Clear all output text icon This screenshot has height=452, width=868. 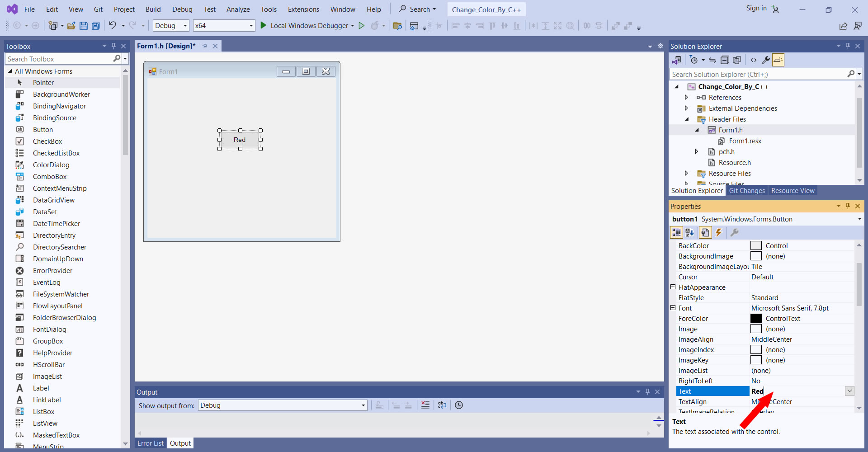pos(425,405)
